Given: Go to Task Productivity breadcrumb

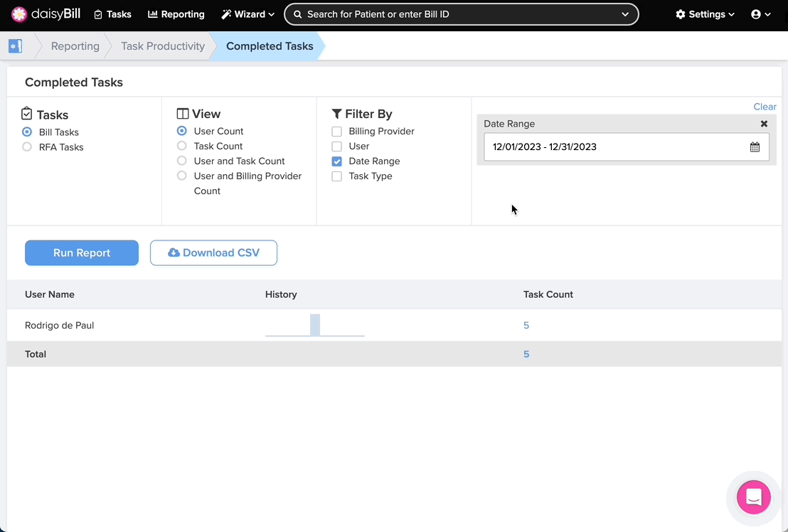Looking at the screenshot, I should click(163, 46).
